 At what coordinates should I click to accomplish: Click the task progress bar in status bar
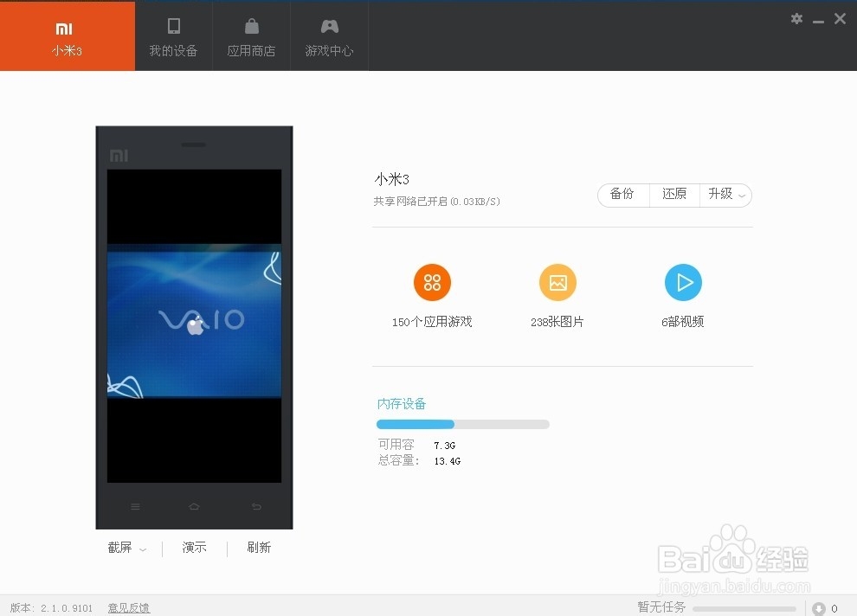pyautogui.click(x=744, y=608)
